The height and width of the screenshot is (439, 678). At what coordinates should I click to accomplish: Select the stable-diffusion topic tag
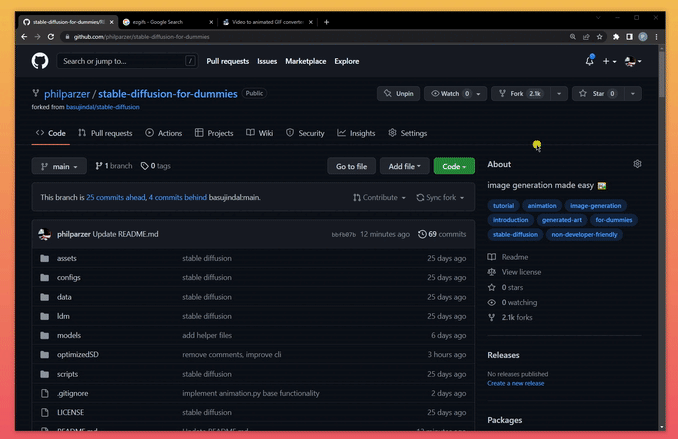pos(515,234)
